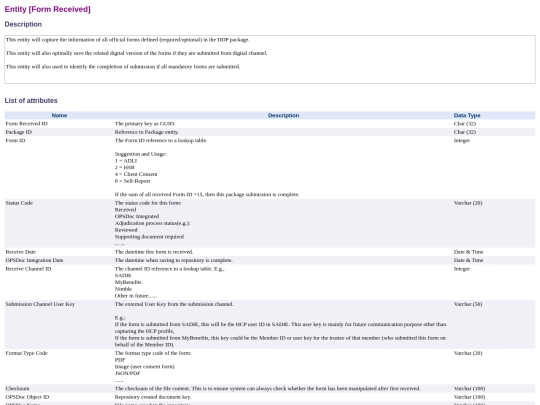The image size is (540, 405).
Task: Click the Entity [Form Received] heading
Action: tap(48, 9)
